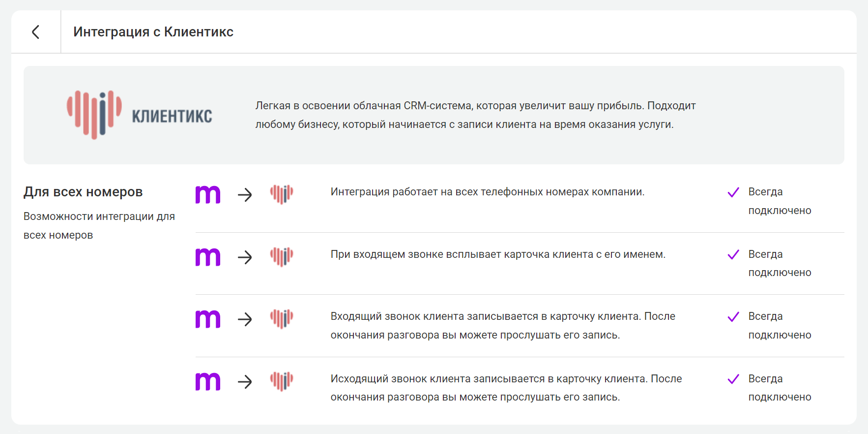
Task: Click Клиентикс heart icon in incoming-call popup card row
Action: (282, 256)
